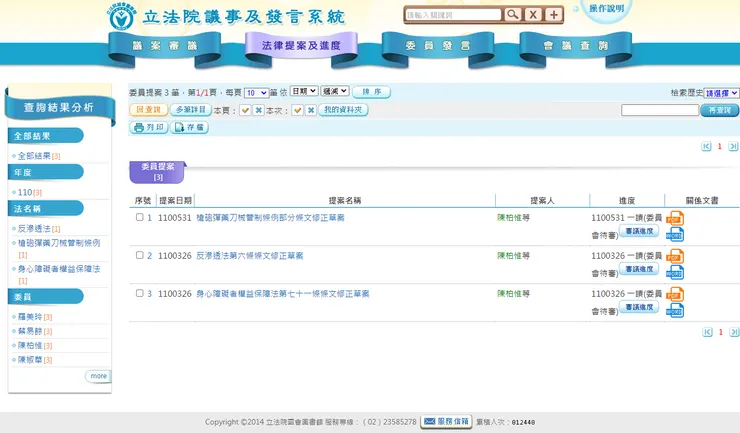This screenshot has width=740, height=433.
Task: Open 槍砲彈藥刀械管制條例部分條文修正草案 link
Action: pos(270,218)
